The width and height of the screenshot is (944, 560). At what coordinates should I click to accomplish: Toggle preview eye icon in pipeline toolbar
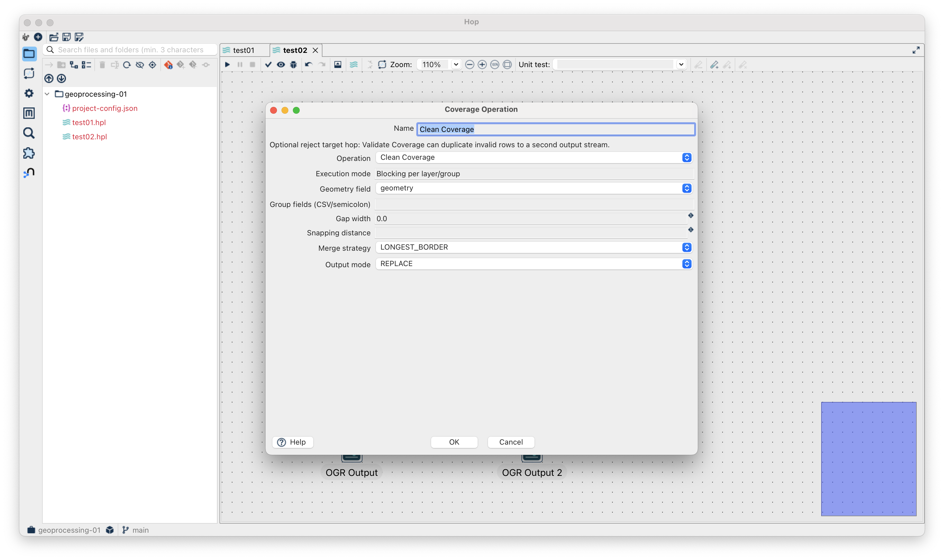click(281, 65)
